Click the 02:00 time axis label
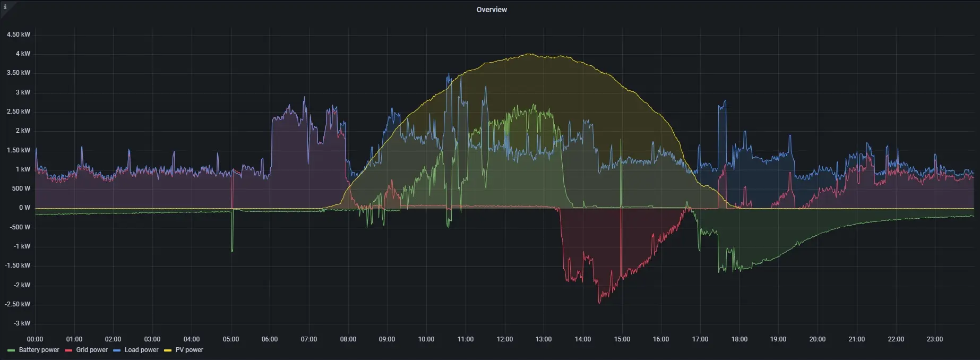This screenshot has height=360, width=980. point(113,339)
